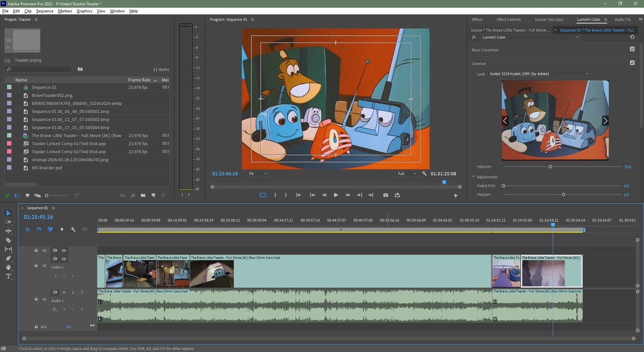Switch to the Effect Controls tab
Image resolution: width=644 pixels, height=352 pixels.
tap(509, 19)
